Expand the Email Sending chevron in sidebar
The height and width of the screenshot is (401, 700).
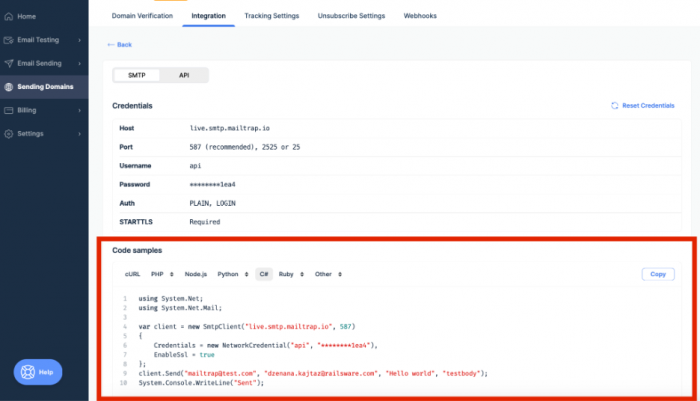click(79, 63)
